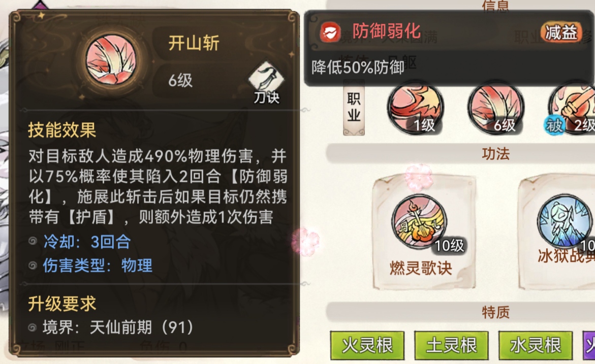Viewport: 595px width, 364px height.
Task: Select the level 1 flame skill icon
Action: [x=416, y=109]
